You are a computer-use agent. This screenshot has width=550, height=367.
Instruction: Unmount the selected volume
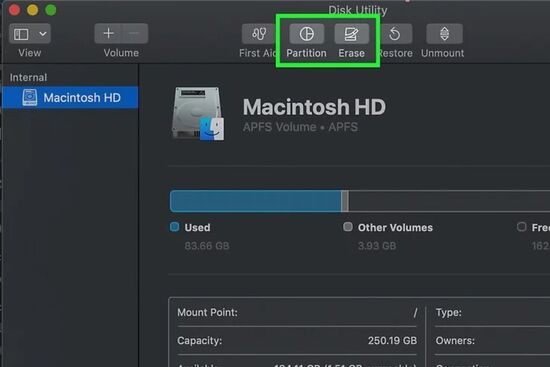point(444,34)
